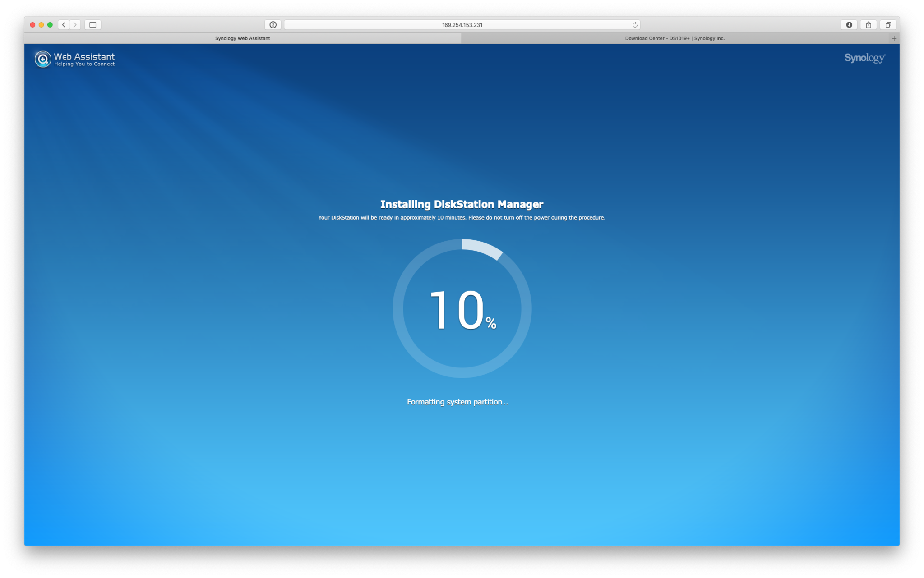Click the "Formatting system partition" status text
Viewport: 924px width, 578px height.
click(457, 402)
